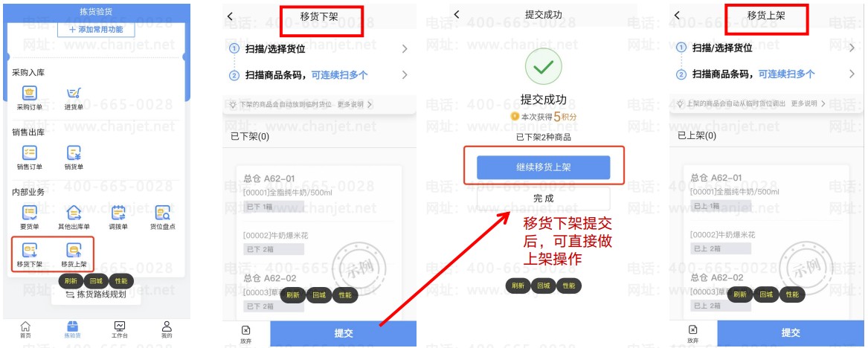Open the 要货单 icon
868x348 pixels.
(x=29, y=213)
